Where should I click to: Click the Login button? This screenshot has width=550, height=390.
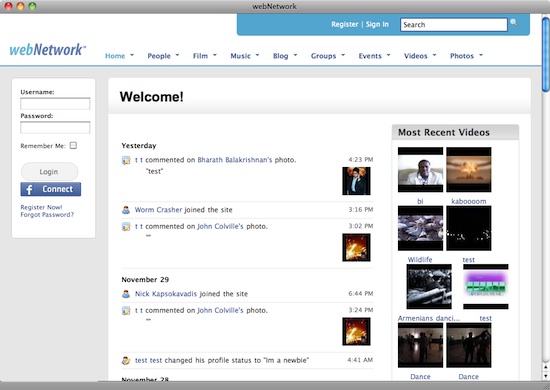(x=49, y=172)
